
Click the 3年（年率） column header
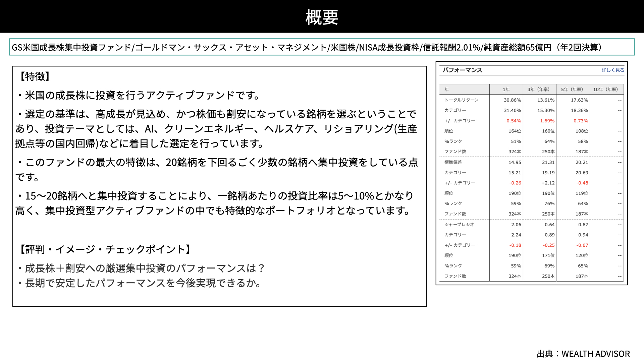tap(540, 89)
